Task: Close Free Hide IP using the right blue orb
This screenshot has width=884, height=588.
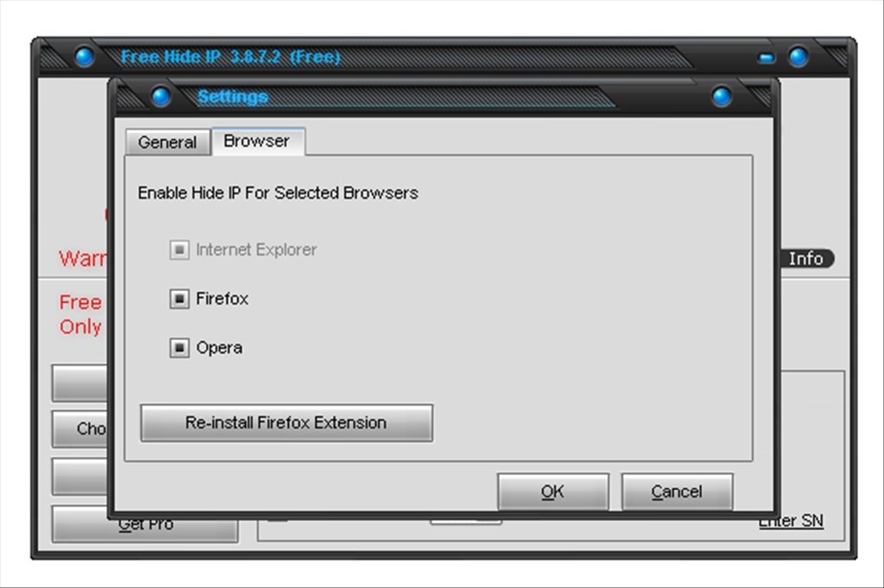Action: pos(799,57)
